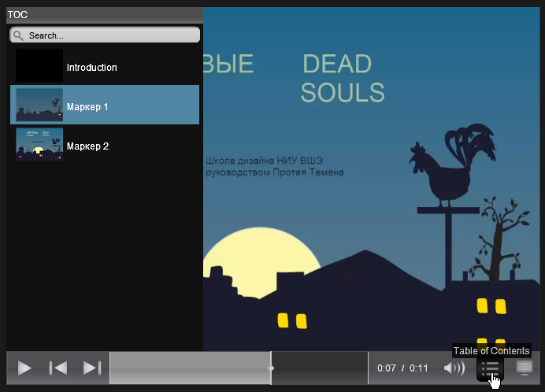Seek within the played gray progress region
The height and width of the screenshot is (392, 545).
click(190, 368)
